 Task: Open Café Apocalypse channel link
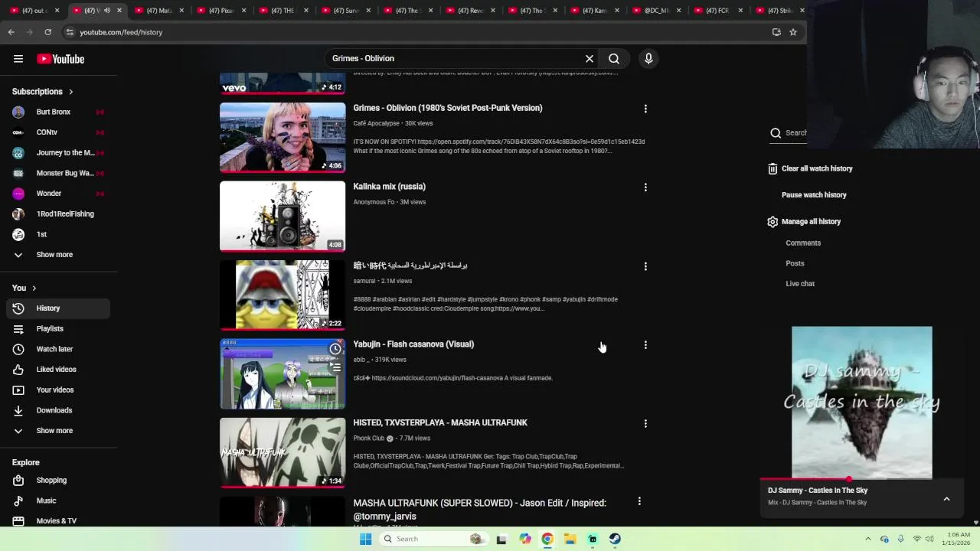pyautogui.click(x=376, y=123)
